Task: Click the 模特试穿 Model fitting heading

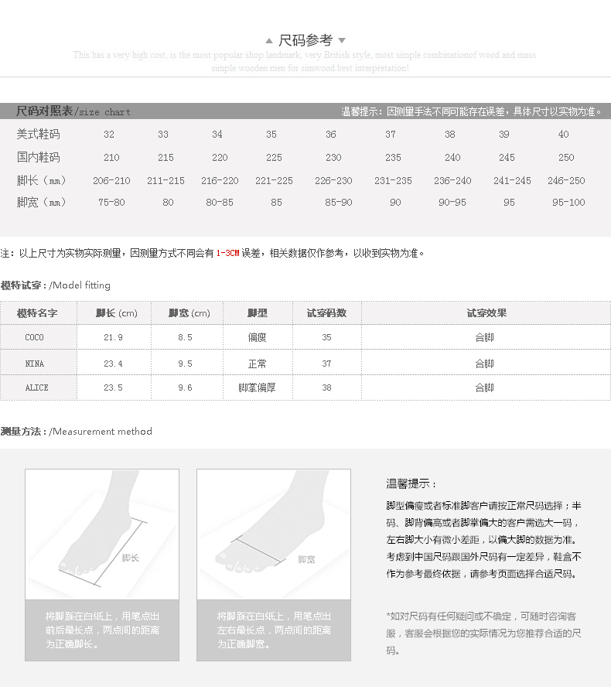Action: pyautogui.click(x=56, y=285)
